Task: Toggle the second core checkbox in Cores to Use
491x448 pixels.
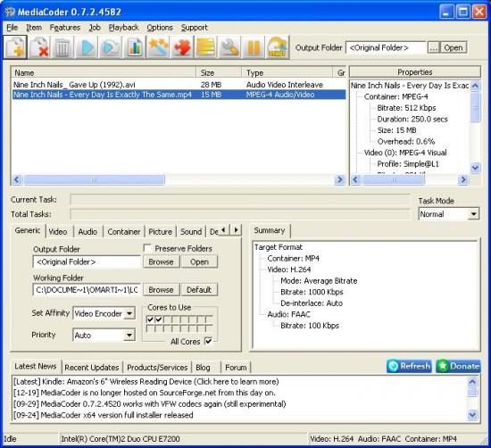Action: 159,319
